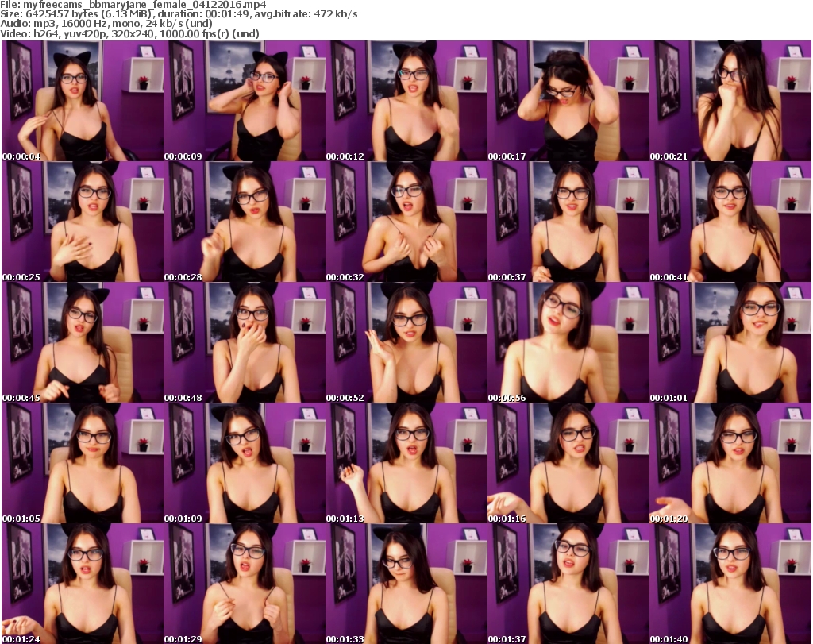Click the frame timestamped 00:00:25
Screen dimensions: 813x644
83,222
